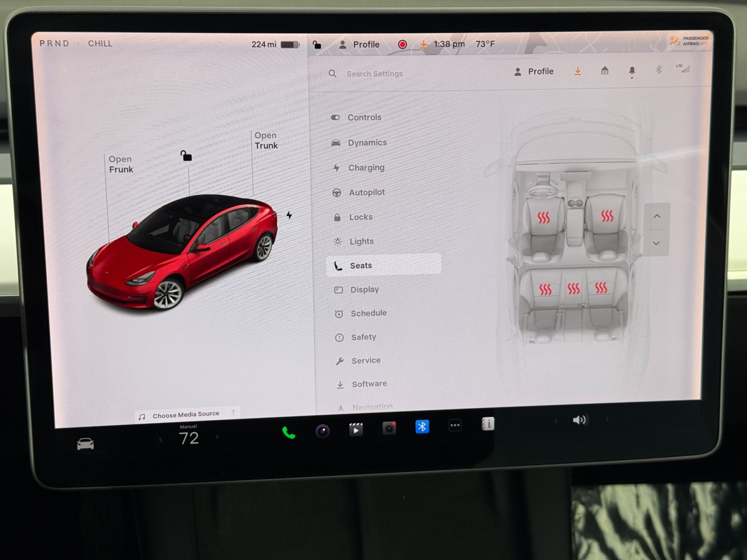Tap the car controls icon
The image size is (747, 560).
pos(85,444)
